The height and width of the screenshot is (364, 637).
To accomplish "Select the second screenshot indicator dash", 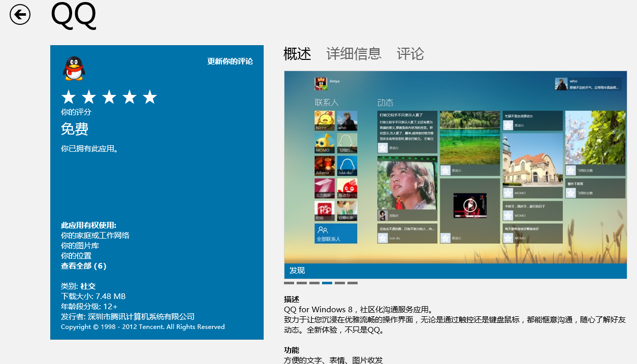I will [302, 283].
